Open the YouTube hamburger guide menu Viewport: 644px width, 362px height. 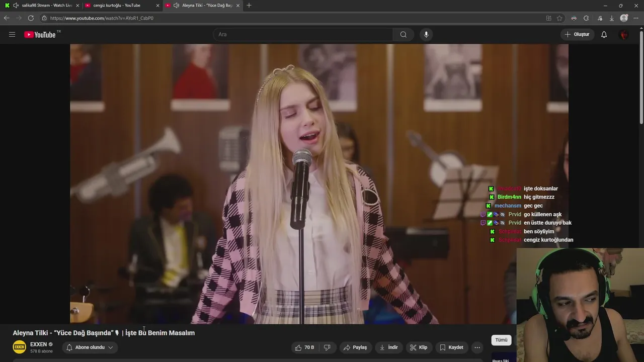(x=12, y=35)
